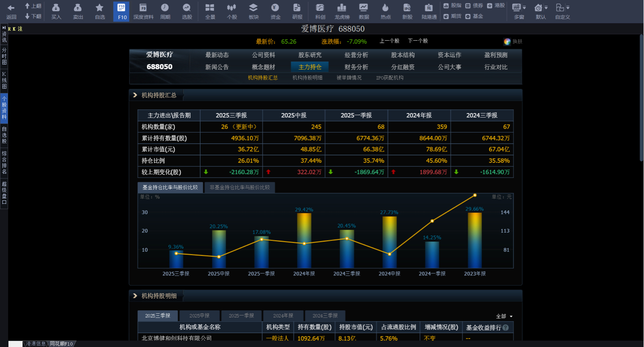The height and width of the screenshot is (347, 644).
Task: Click the 资金 yen coin icon
Action: click(275, 8)
